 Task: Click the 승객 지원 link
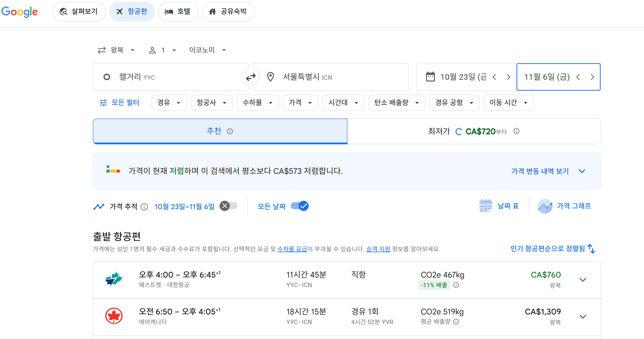[x=378, y=249]
